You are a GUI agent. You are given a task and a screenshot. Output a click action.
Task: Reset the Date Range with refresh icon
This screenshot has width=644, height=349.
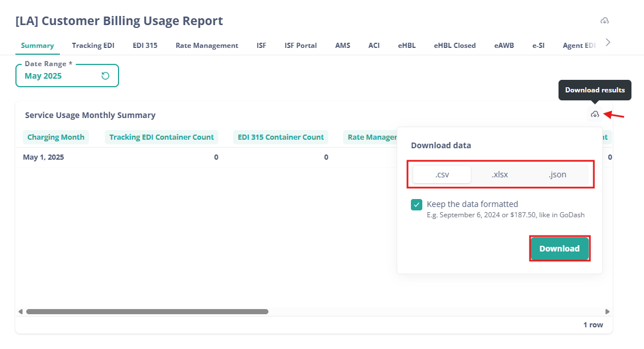[105, 76]
